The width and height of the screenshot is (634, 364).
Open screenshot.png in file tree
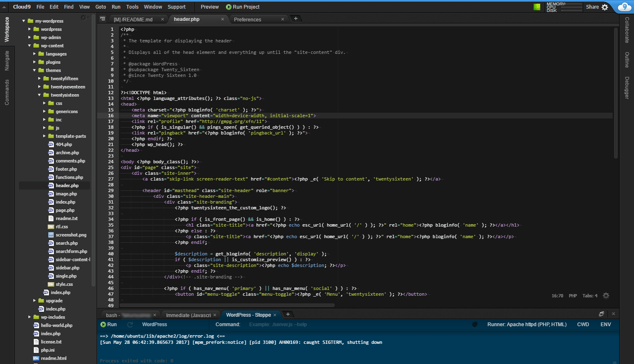coord(71,235)
